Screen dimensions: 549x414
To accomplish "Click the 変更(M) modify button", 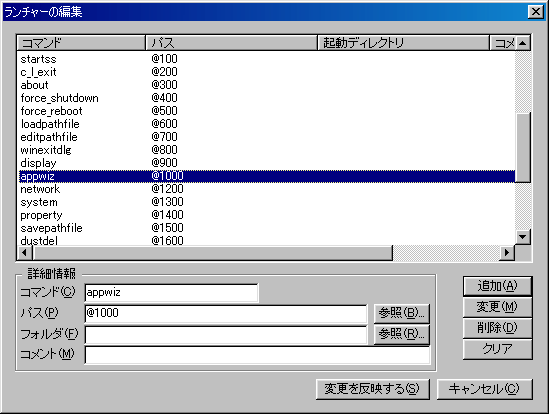I will 498,307.
